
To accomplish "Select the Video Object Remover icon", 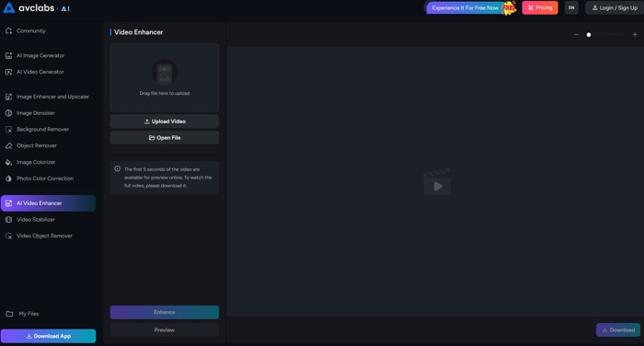I will point(8,236).
